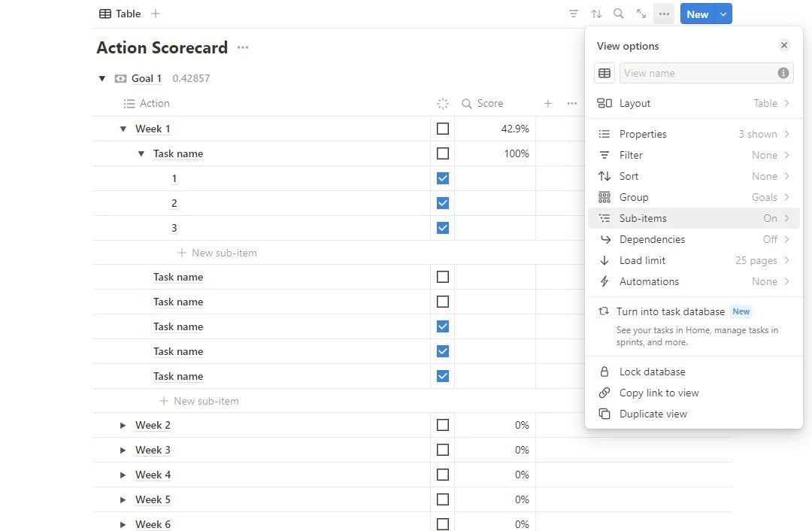Collapse the Goal 1 group
The width and height of the screenshot is (812, 531).
point(102,78)
